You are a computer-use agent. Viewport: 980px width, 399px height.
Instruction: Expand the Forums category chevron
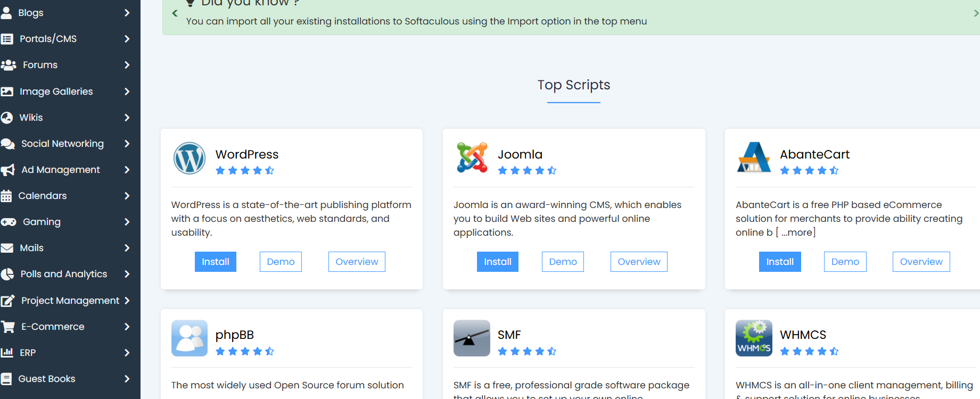click(x=127, y=65)
